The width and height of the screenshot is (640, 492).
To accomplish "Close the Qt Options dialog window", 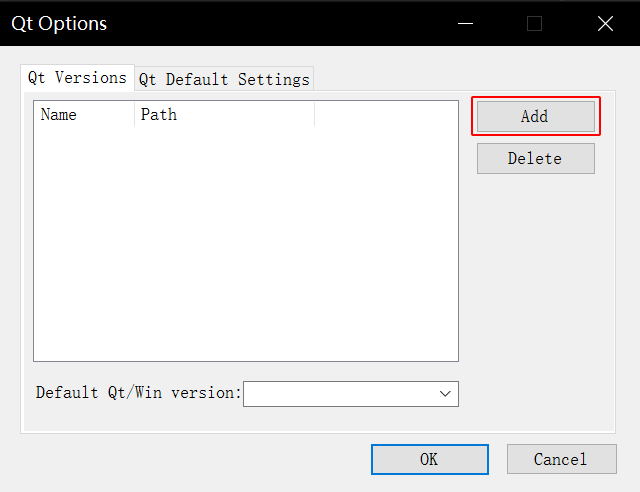I will point(605,23).
